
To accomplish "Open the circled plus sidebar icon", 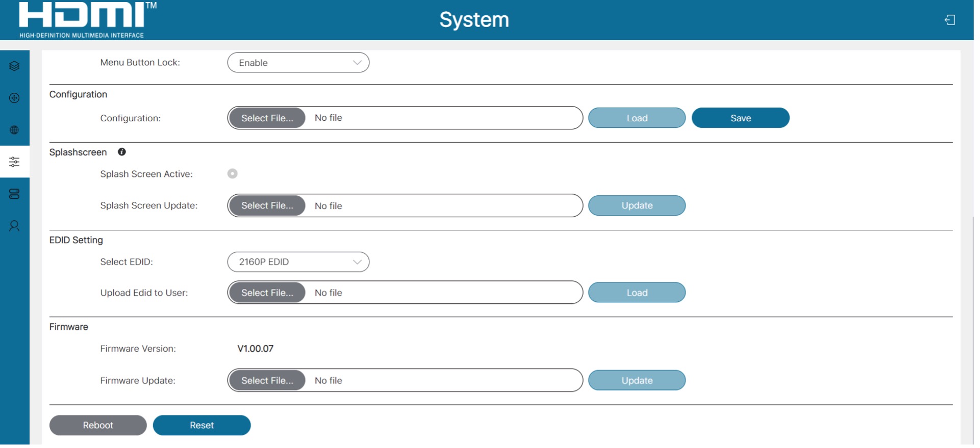I will [14, 98].
